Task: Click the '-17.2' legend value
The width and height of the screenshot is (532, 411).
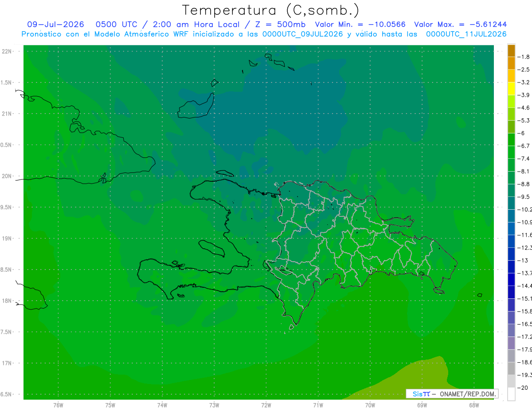Action: (524, 337)
